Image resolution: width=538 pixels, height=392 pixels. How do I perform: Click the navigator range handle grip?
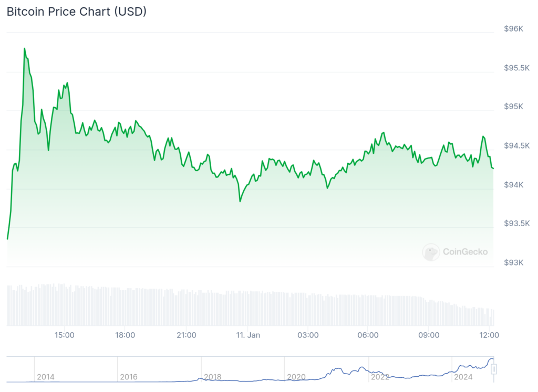(x=494, y=369)
